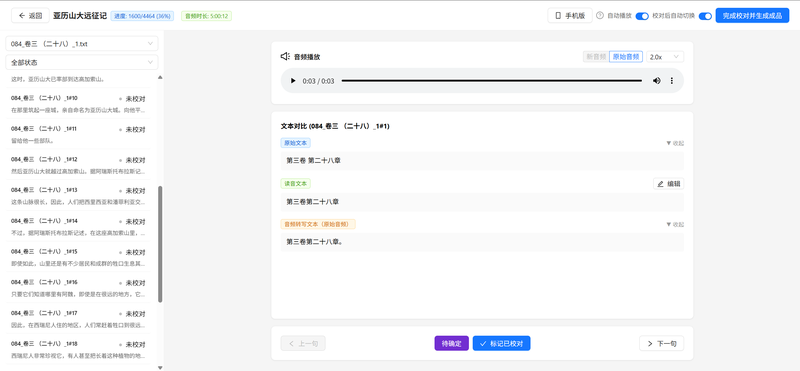This screenshot has width=800, height=371.
Task: Go to the next sentence with 下一句
Action: pos(662,343)
